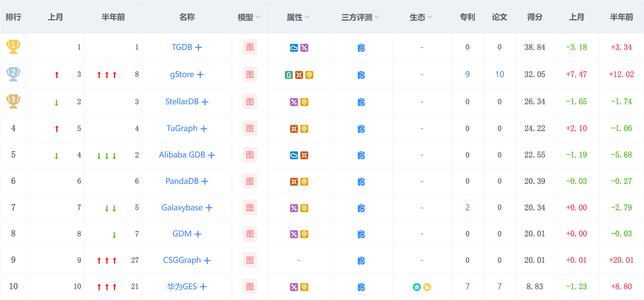Click the 名称 column header
Image resolution: width=644 pixels, height=300 pixels.
pyautogui.click(x=187, y=17)
